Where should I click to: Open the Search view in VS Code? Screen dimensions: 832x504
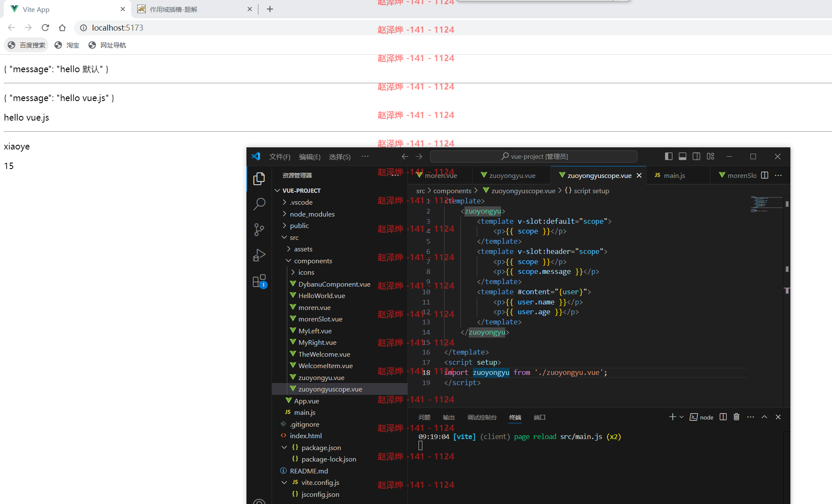click(259, 204)
